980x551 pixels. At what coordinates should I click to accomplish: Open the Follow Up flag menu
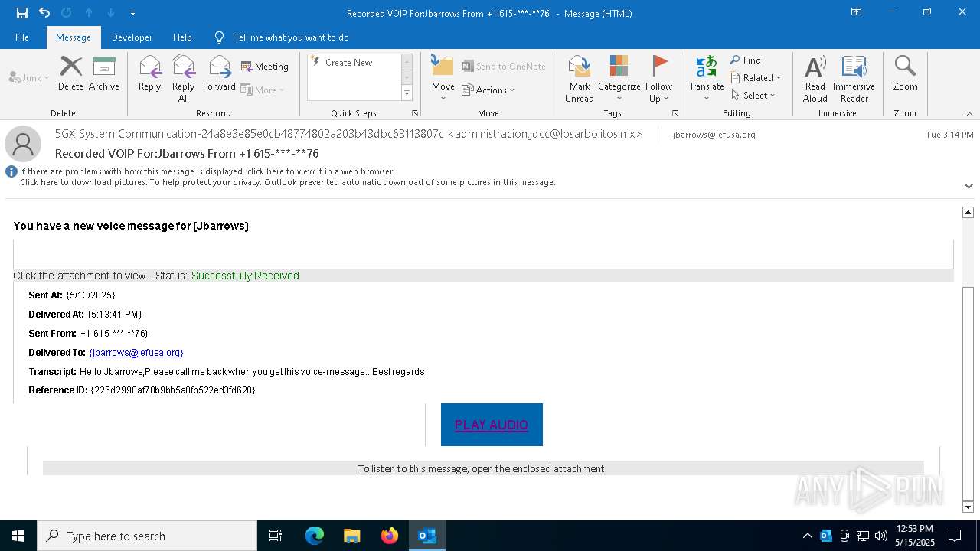[x=658, y=79]
